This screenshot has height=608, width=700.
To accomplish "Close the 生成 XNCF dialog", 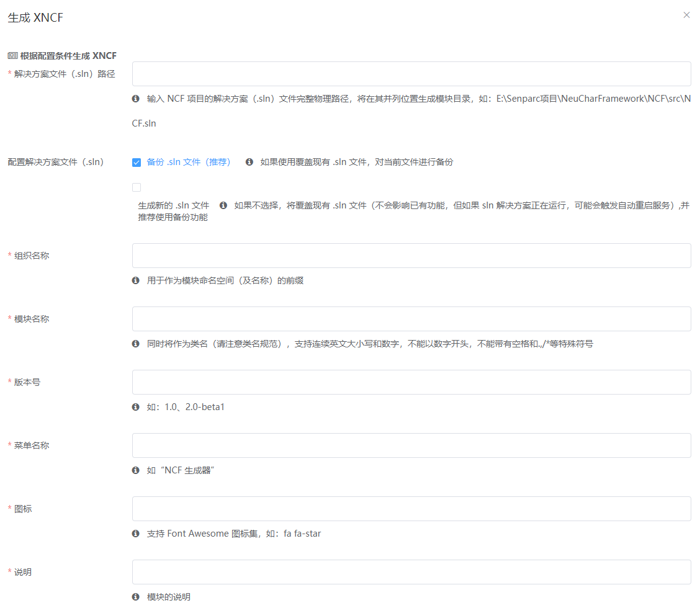I will 686,15.
